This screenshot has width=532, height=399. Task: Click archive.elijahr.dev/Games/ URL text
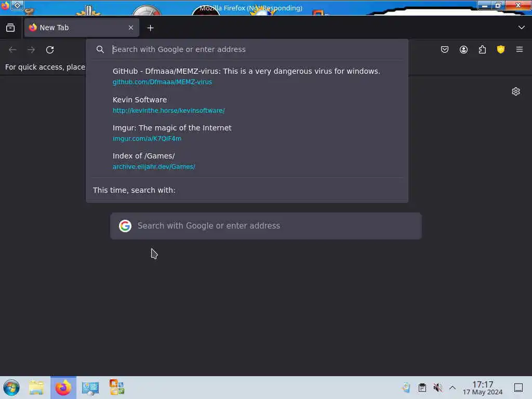point(154,167)
